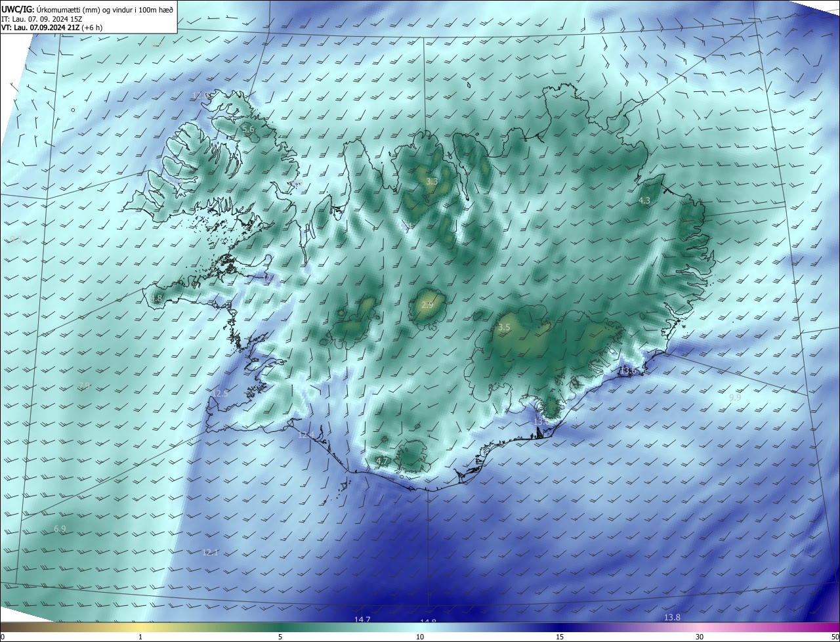
Task: Click the 'VT: Lau. 07.09.2024 21Z (+6 h)' line
Action: (51, 28)
